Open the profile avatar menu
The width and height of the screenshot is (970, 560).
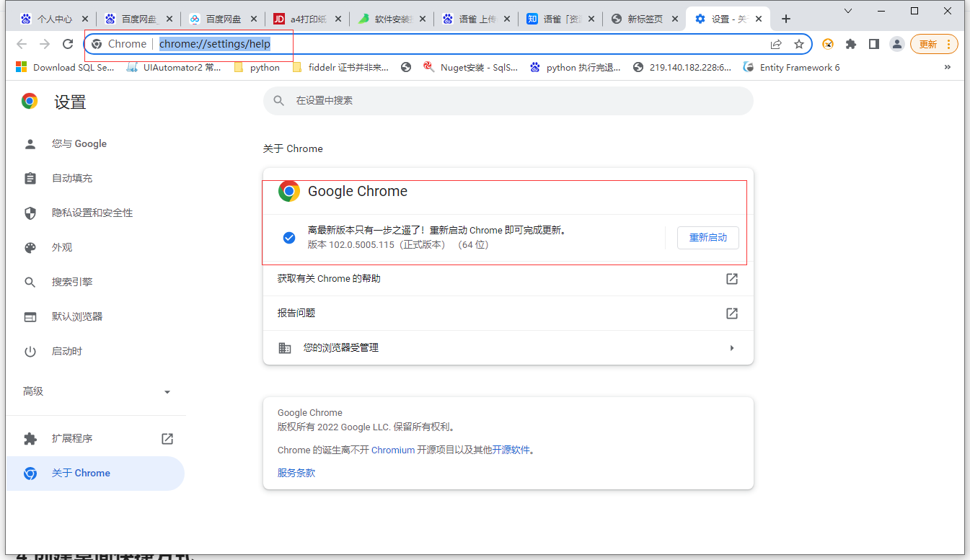click(x=897, y=44)
